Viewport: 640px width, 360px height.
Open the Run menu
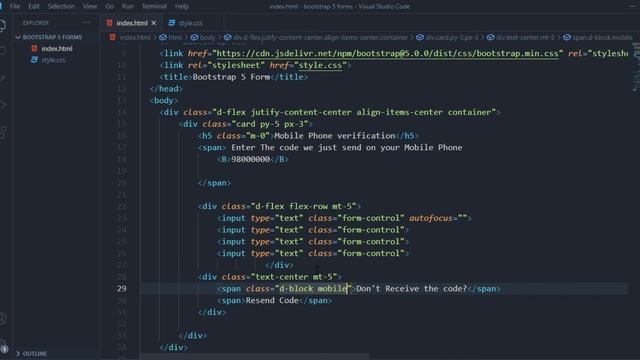click(x=127, y=6)
